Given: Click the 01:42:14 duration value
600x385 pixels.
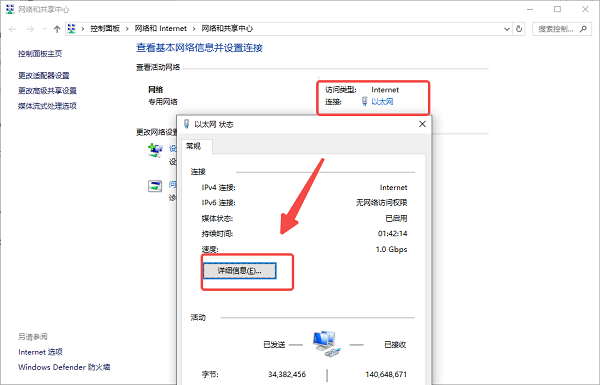Looking at the screenshot, I should tap(393, 233).
